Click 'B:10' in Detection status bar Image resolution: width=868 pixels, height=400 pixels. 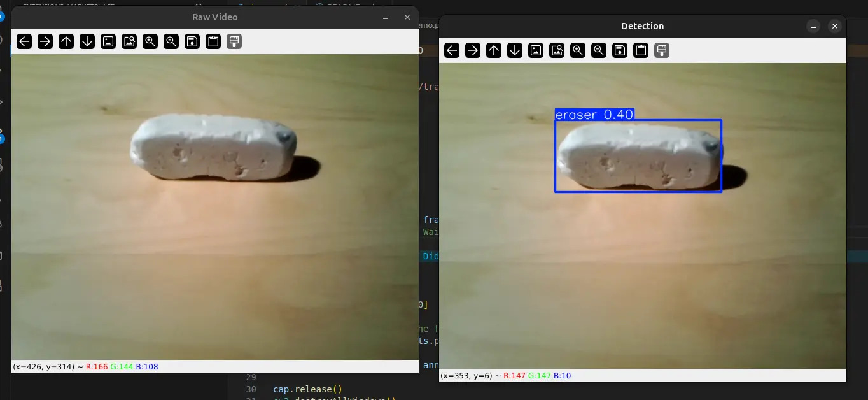[562, 376]
